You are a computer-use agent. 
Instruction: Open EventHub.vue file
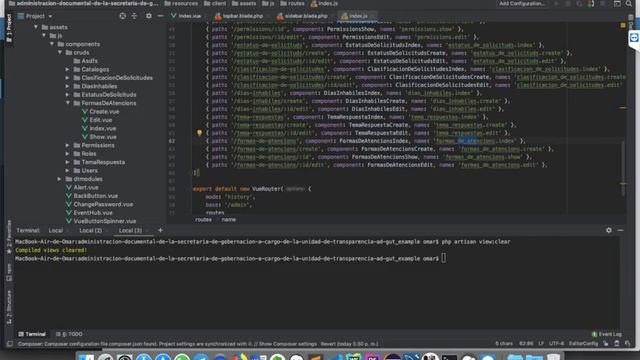pyautogui.click(x=89, y=213)
